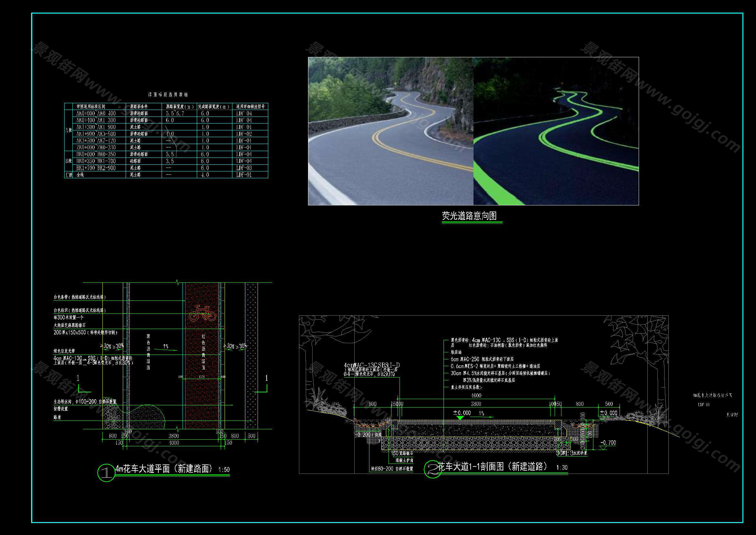The height and width of the screenshot is (535, 756).
Task: Click the 4000 width dimension in plan view
Action: click(174, 443)
